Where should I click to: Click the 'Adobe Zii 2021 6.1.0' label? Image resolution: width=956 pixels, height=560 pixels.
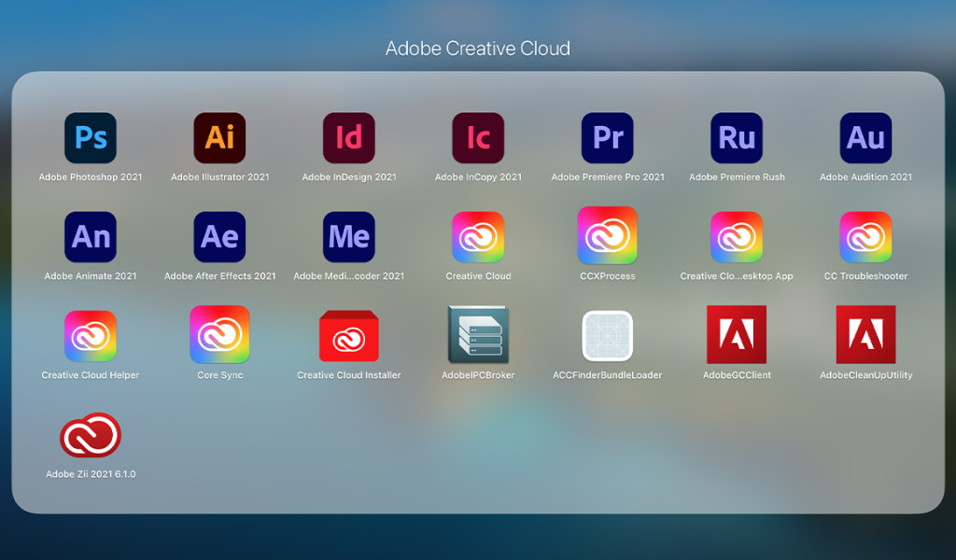[x=91, y=474]
